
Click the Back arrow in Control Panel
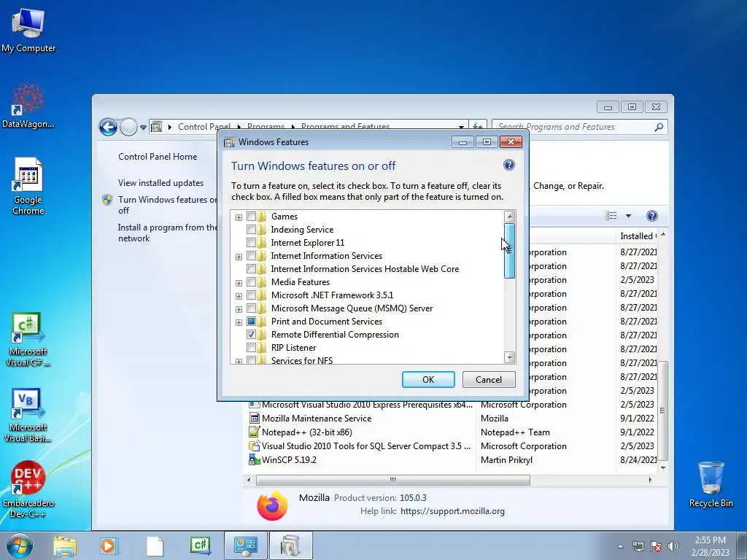click(108, 127)
